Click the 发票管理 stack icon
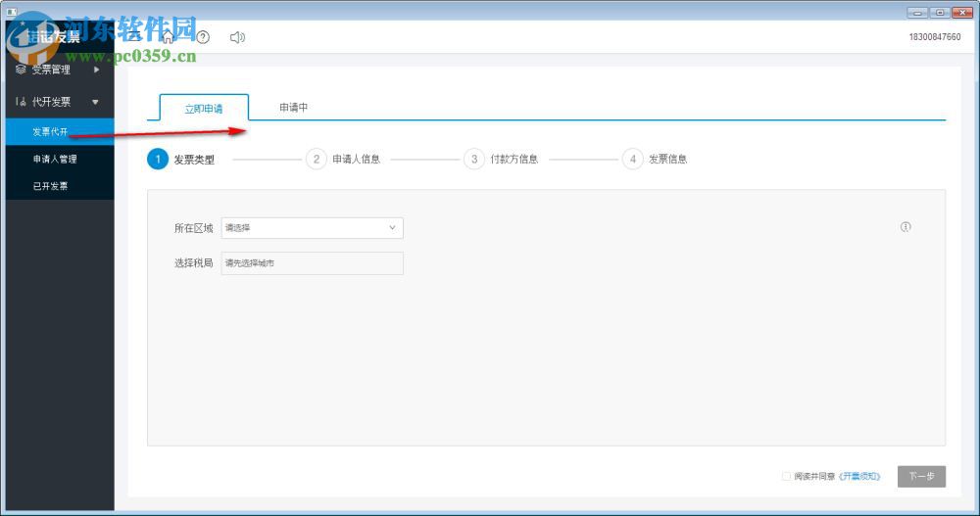The height and width of the screenshot is (516, 980). coord(21,70)
